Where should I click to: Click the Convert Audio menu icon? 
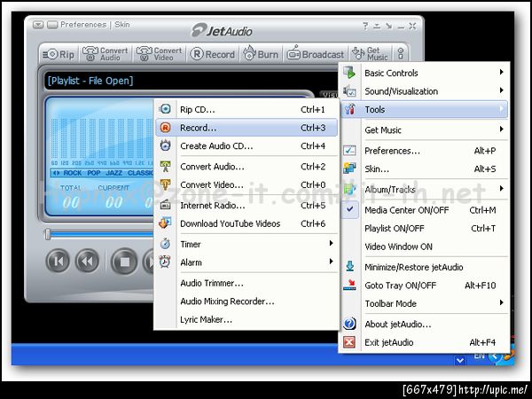pyautogui.click(x=165, y=167)
